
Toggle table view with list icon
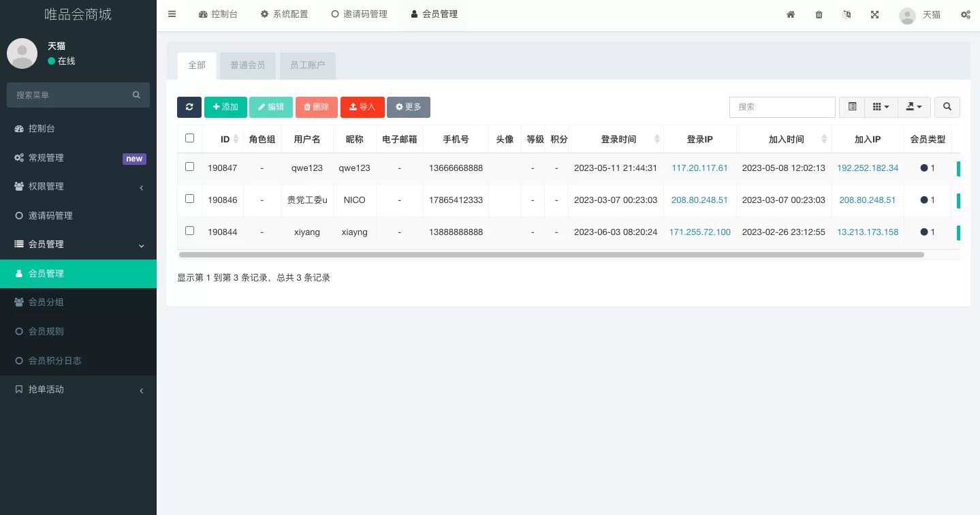tap(852, 107)
